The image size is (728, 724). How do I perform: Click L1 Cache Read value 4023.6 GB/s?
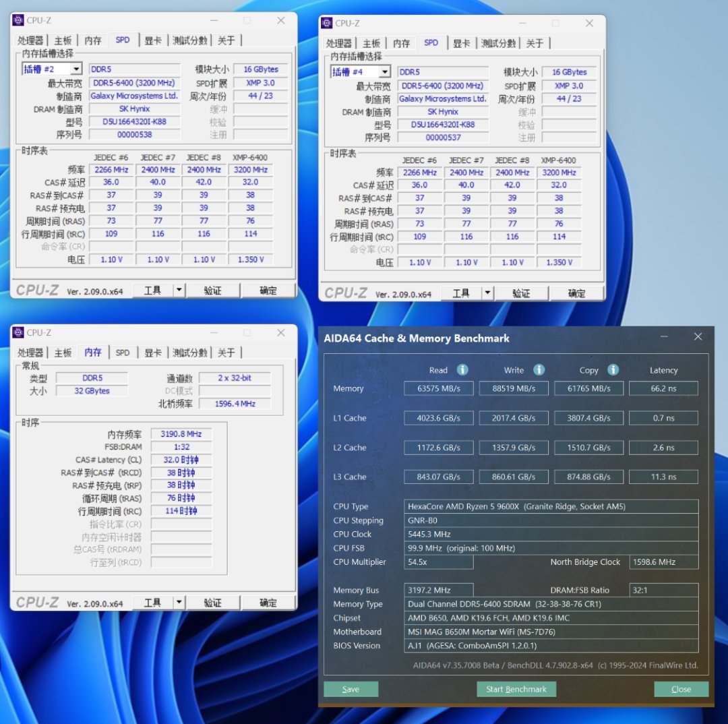[438, 418]
